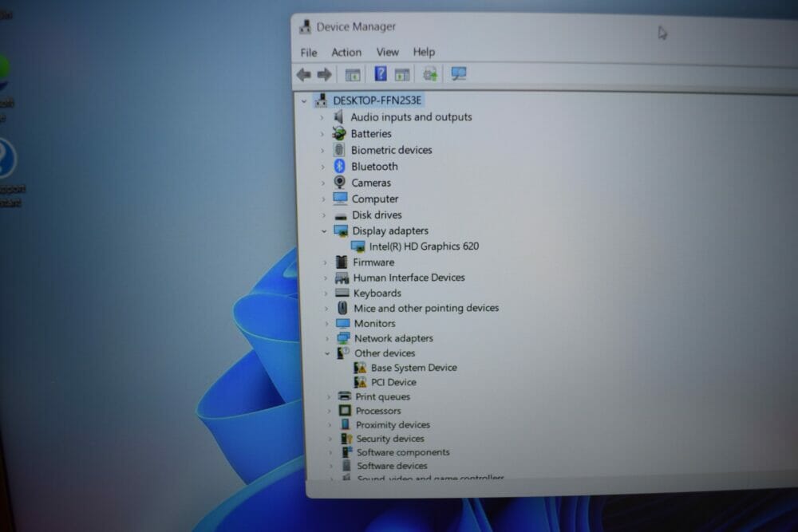Click the Properties pane toolbar icon
The image size is (798, 532).
pyautogui.click(x=402, y=75)
